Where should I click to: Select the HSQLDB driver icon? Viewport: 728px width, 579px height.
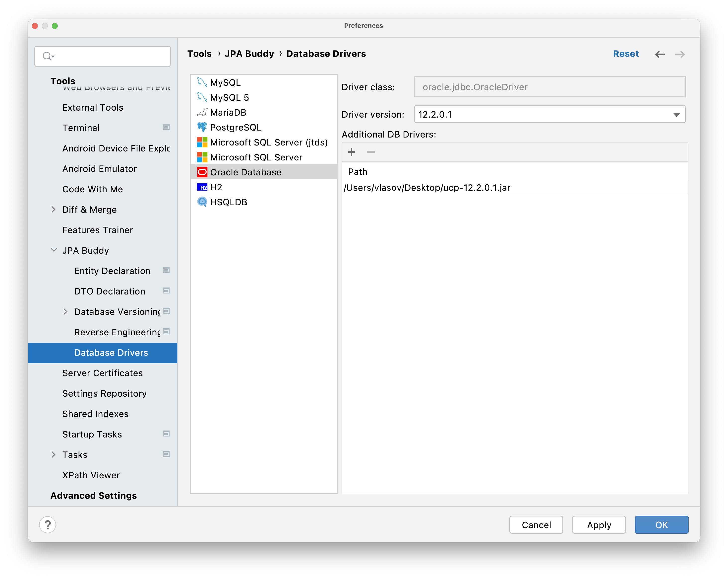[202, 202]
